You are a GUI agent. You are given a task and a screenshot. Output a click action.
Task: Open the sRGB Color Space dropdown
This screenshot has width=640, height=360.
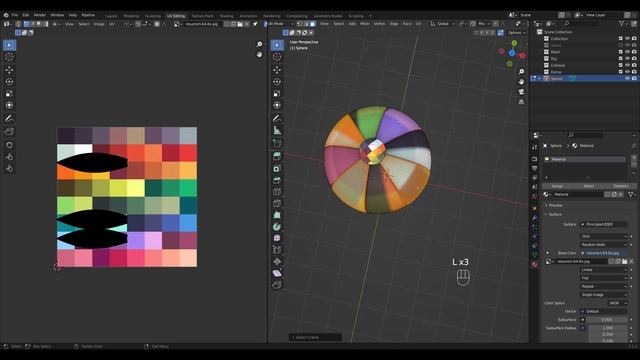pos(618,303)
